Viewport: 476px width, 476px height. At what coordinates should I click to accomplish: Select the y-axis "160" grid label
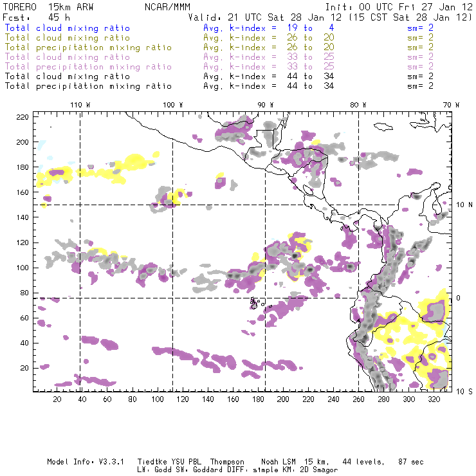point(23,192)
